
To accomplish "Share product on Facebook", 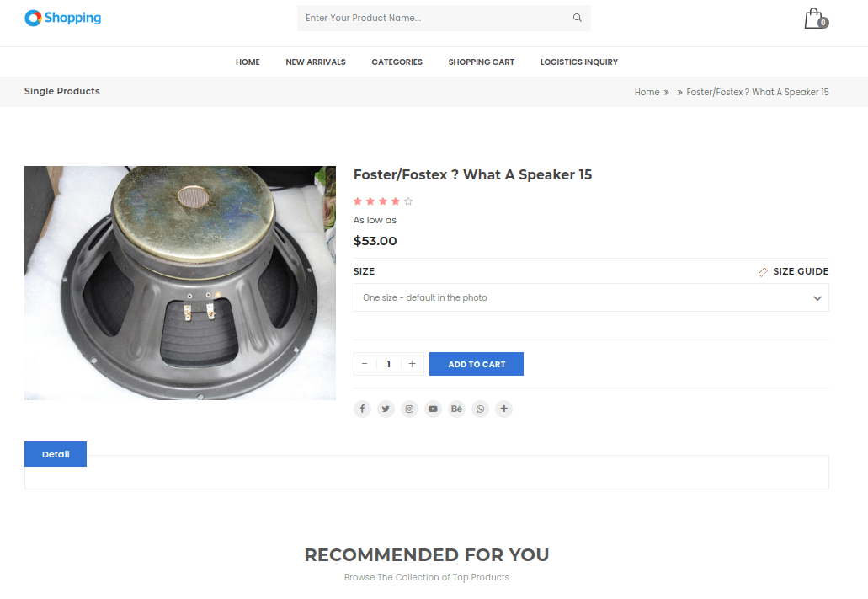I will [362, 409].
